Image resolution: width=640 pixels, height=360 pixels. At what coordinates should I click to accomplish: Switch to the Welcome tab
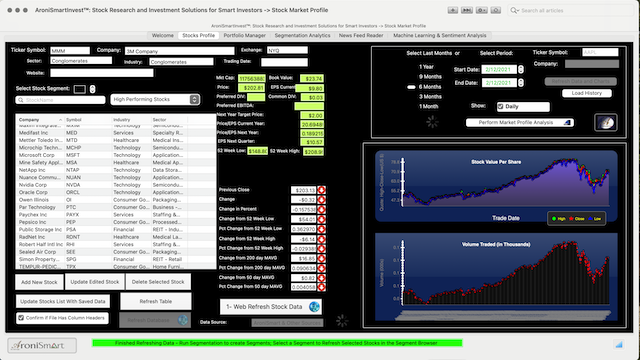162,36
